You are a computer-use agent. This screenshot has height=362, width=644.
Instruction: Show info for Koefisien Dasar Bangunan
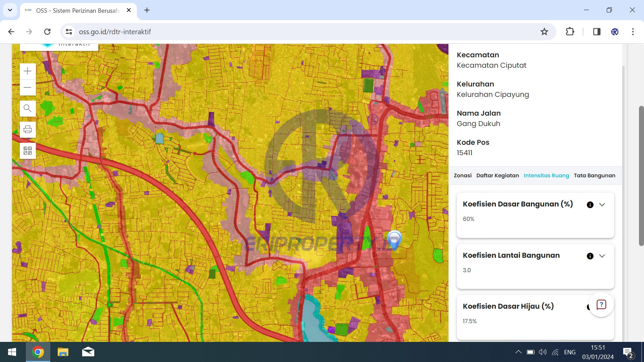pos(590,205)
